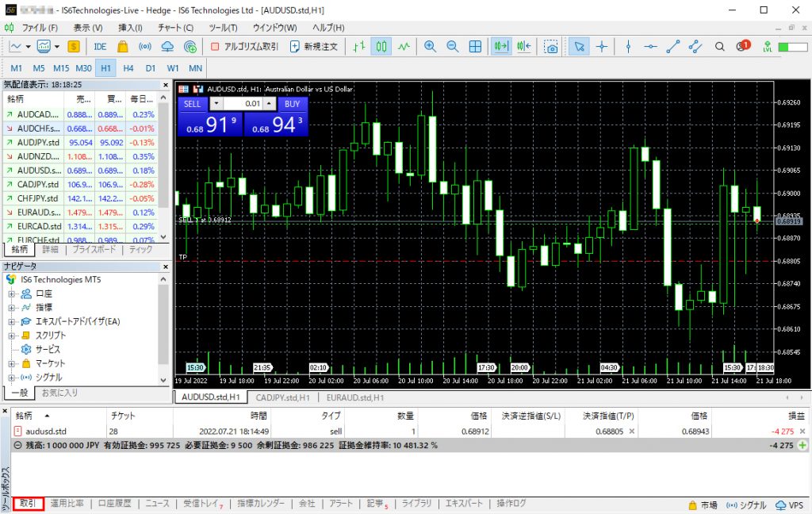This screenshot has height=514, width=812.
Task: Select the crosshair tool
Action: coord(601,47)
